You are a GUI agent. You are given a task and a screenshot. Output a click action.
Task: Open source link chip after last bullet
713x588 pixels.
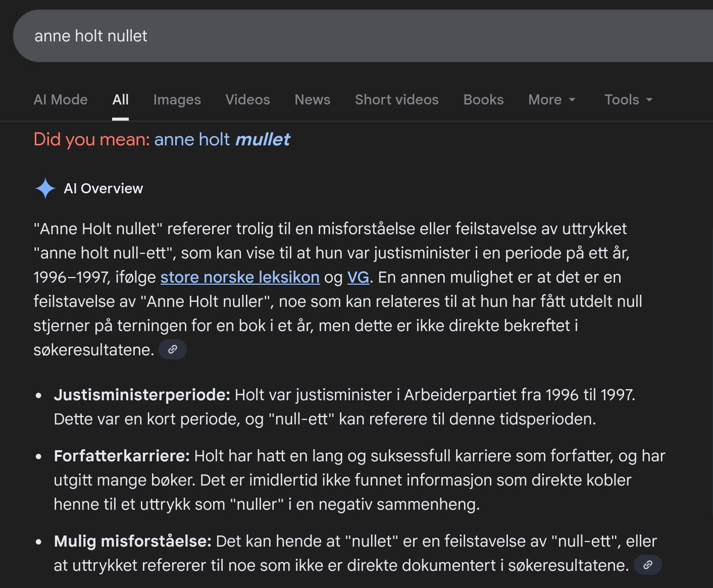(x=647, y=565)
